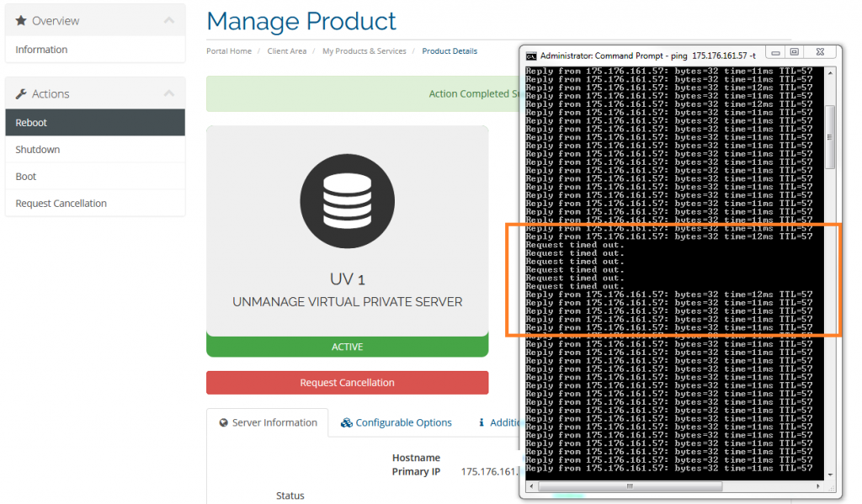Click the Command Prompt title bar icon

pos(531,55)
